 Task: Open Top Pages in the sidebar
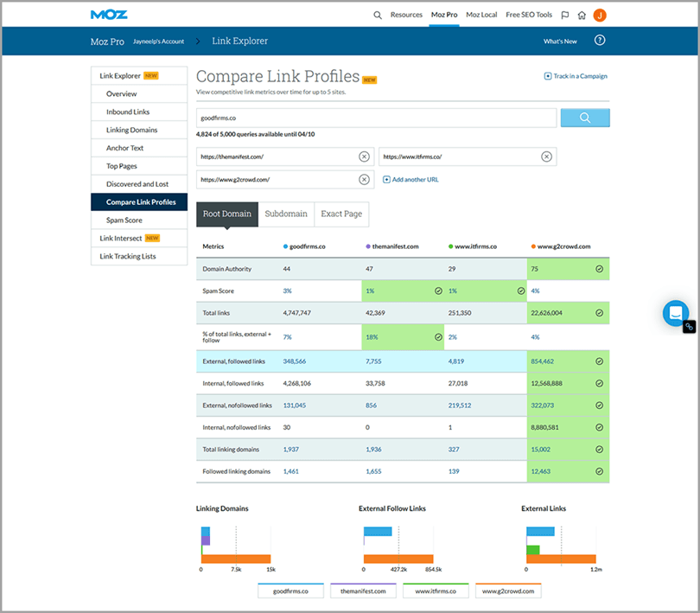[x=139, y=166]
